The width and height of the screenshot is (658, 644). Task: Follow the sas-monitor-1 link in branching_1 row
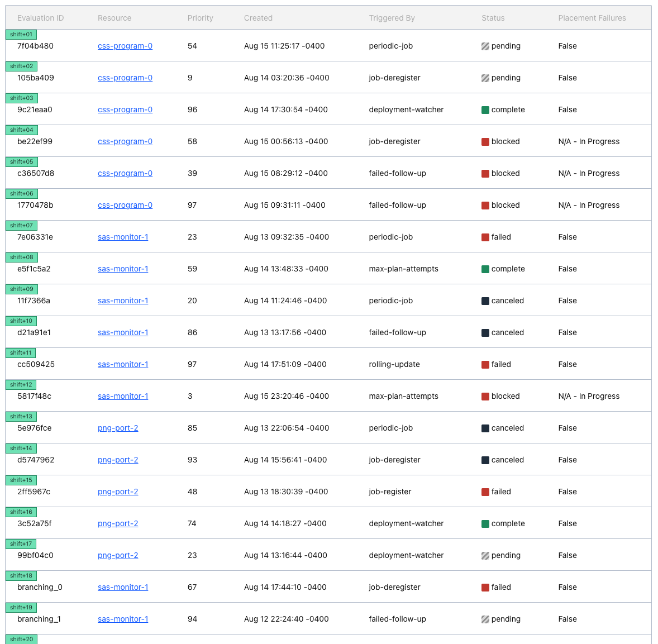coord(122,619)
